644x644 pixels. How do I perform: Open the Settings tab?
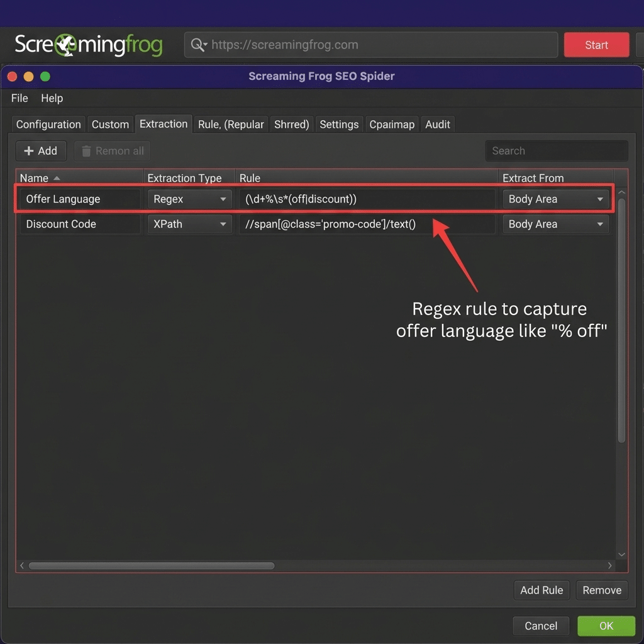coord(339,125)
